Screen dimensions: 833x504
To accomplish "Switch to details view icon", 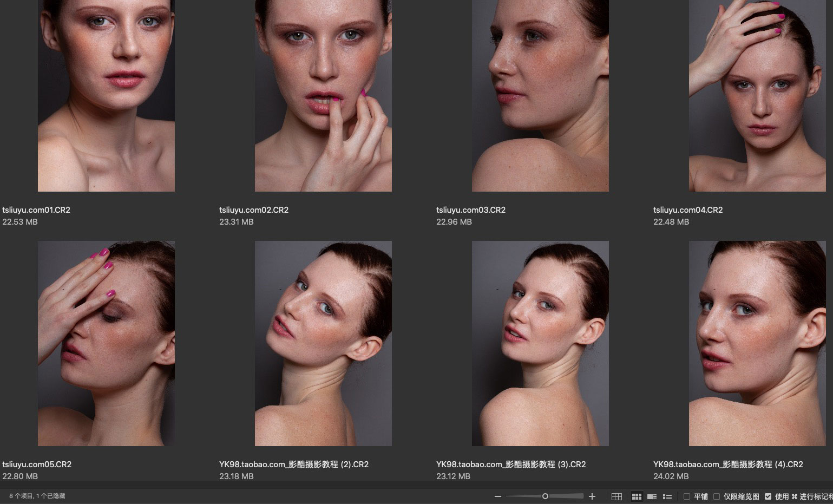I will coord(652,496).
